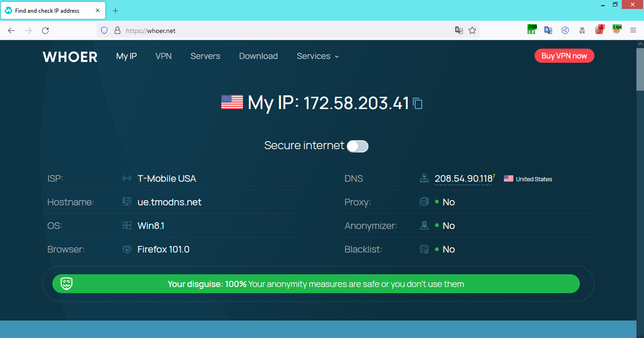
Task: Click the hostname ue.tmodns.net
Action: pos(169,202)
